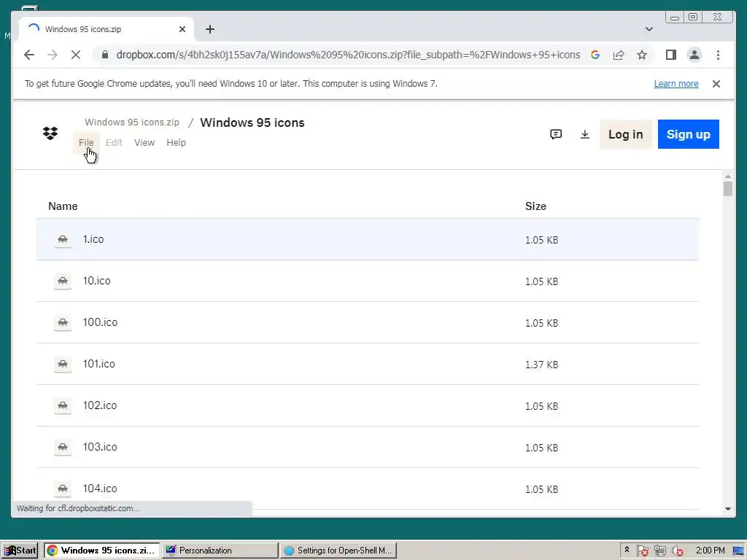Open the comments speech-bubble icon

[x=555, y=134]
